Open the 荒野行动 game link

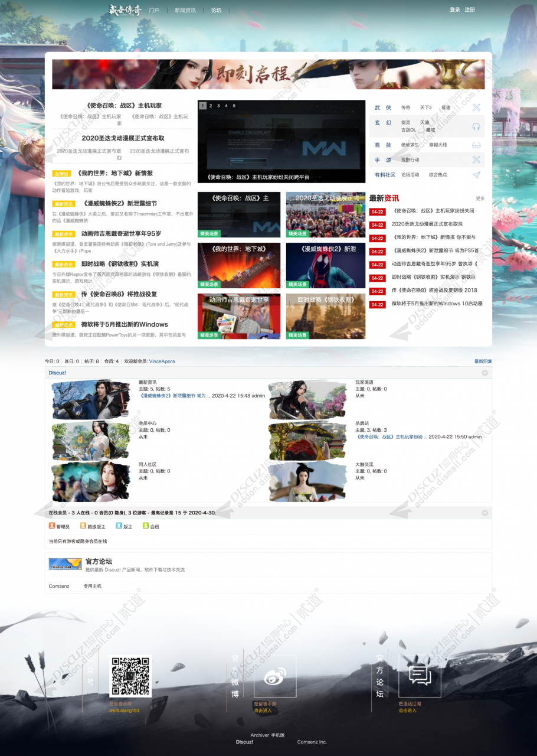point(410,159)
